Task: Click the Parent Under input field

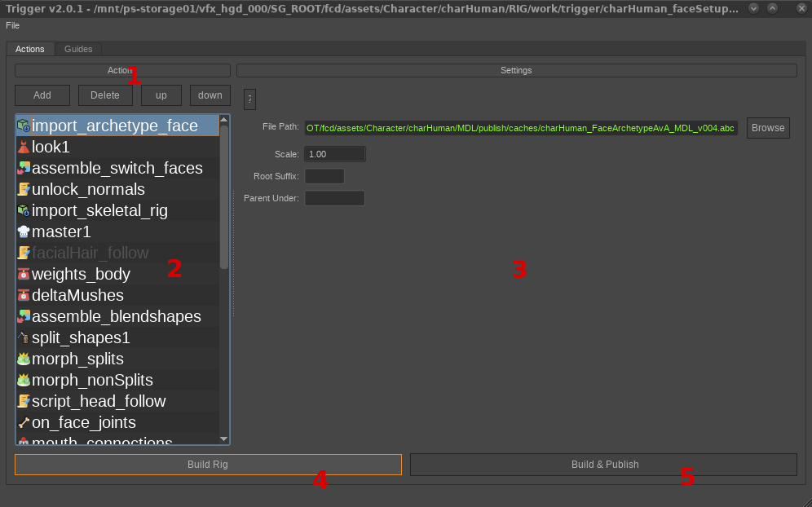Action: tap(334, 198)
